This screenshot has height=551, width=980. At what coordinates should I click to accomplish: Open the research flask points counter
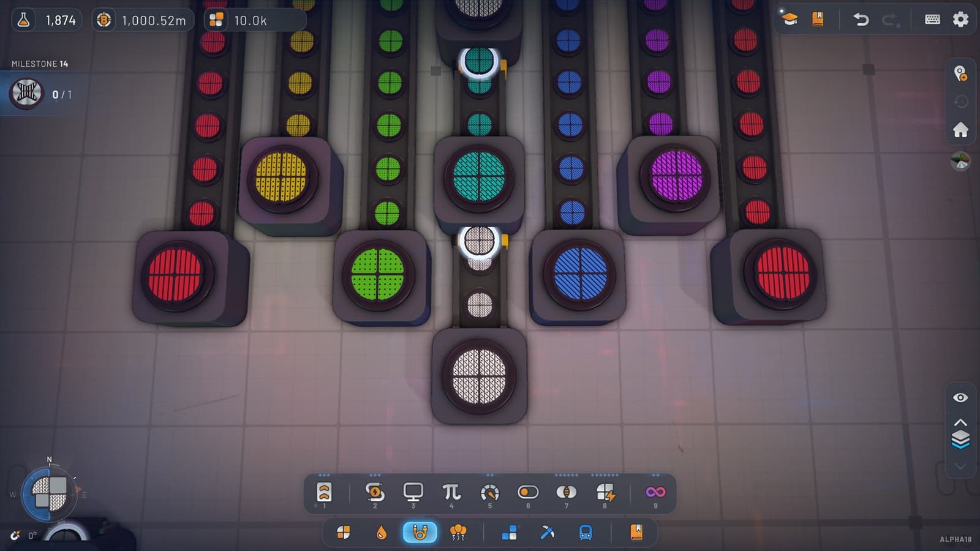47,20
